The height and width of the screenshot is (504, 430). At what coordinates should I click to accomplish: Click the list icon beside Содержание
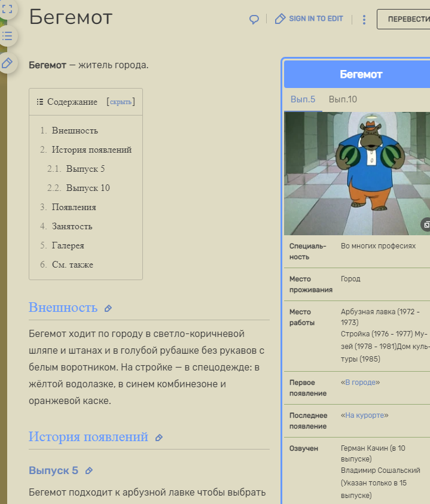click(x=40, y=102)
